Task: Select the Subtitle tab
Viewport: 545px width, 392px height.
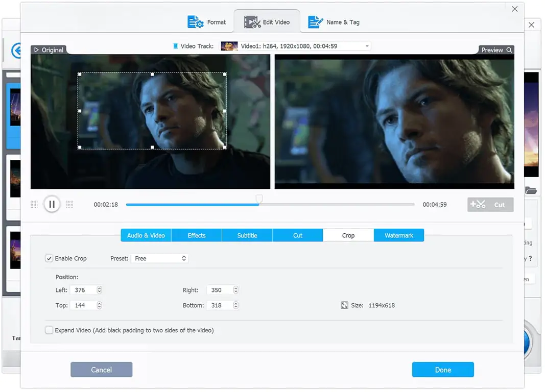Action: 247,235
